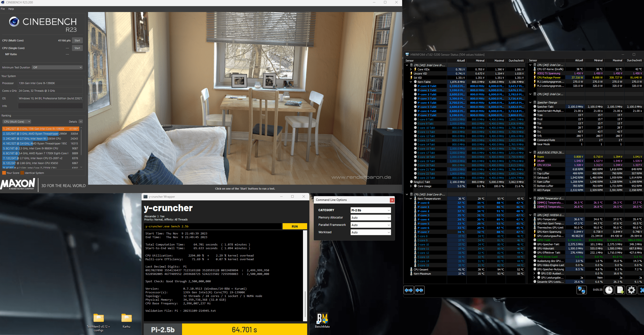Collapse the Kern-Temperaturen node

coord(411,199)
